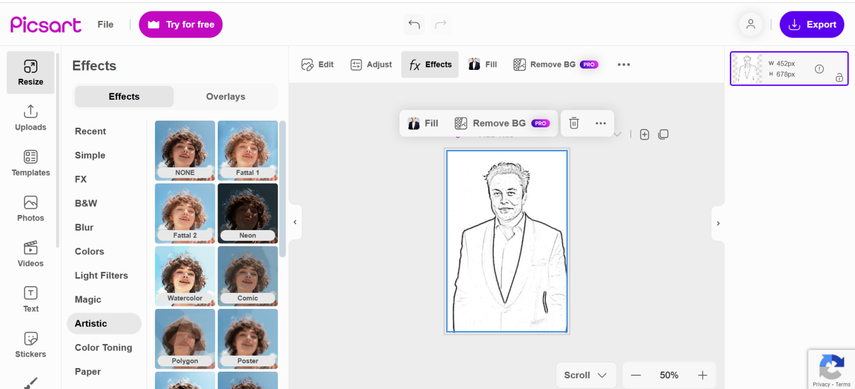The width and height of the screenshot is (855, 389).
Task: Apply the Watercolor effect
Action: [x=185, y=276]
